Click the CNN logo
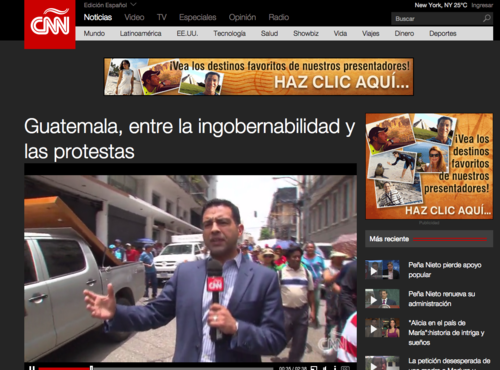This screenshot has height=370, width=500. tap(50, 24)
